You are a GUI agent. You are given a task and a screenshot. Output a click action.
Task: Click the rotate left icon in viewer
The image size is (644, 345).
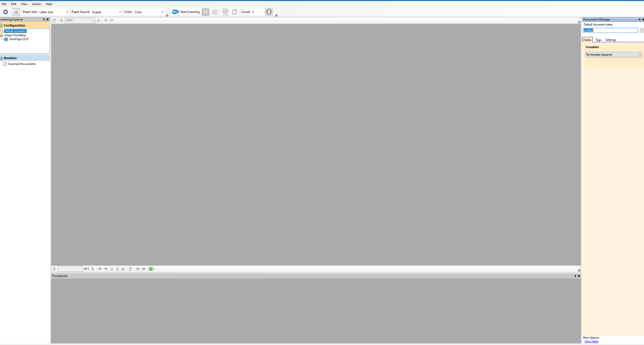coord(106,20)
